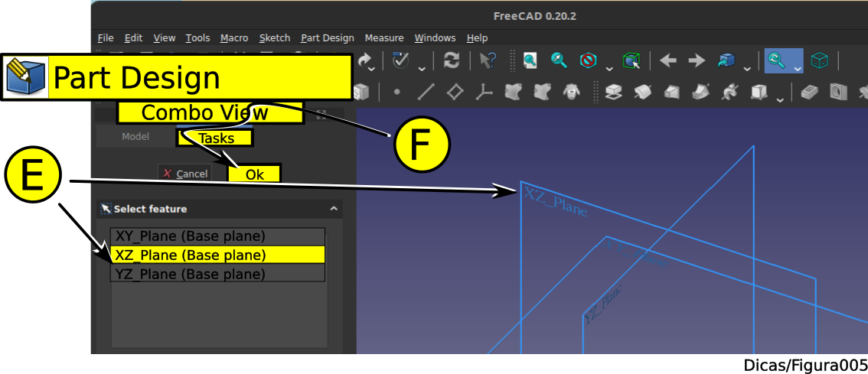Open the Tools menu
This screenshot has width=868, height=374.
[197, 37]
